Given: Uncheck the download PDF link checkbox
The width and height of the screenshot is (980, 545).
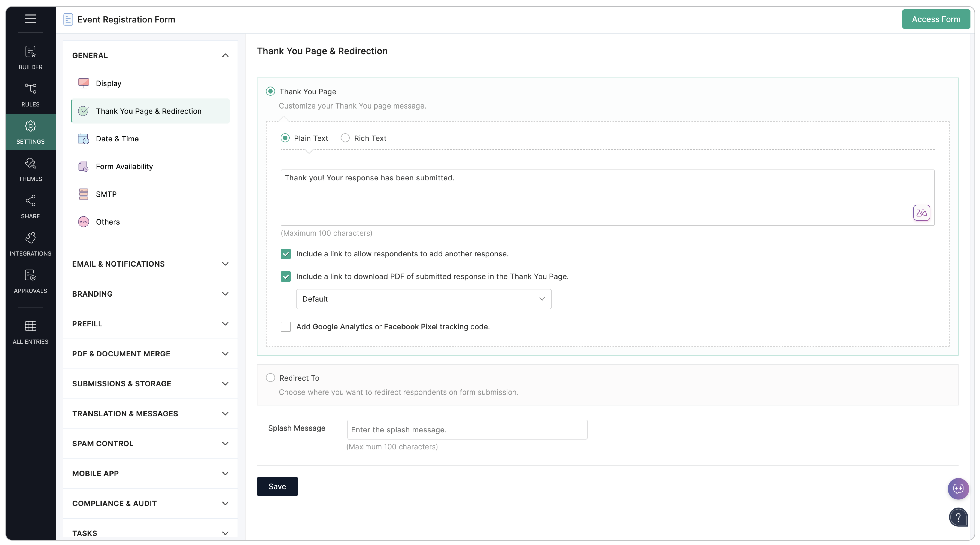Looking at the screenshot, I should point(286,276).
